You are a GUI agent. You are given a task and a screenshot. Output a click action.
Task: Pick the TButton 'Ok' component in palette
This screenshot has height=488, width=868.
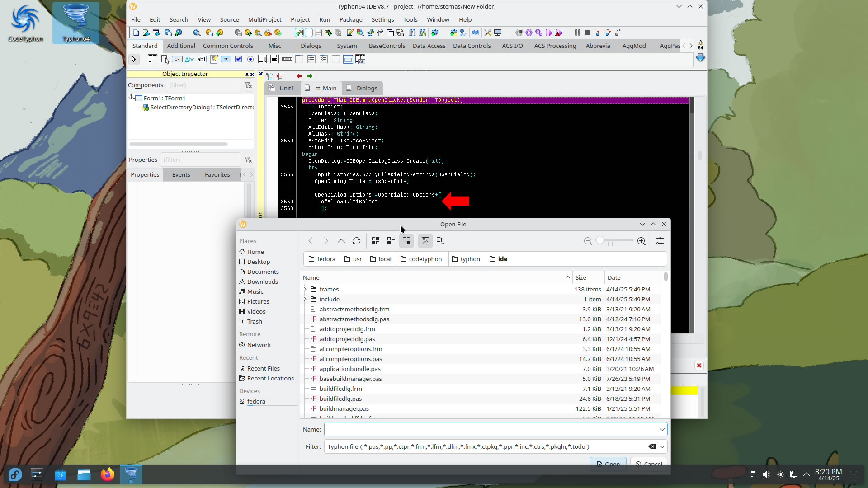pyautogui.click(x=177, y=59)
